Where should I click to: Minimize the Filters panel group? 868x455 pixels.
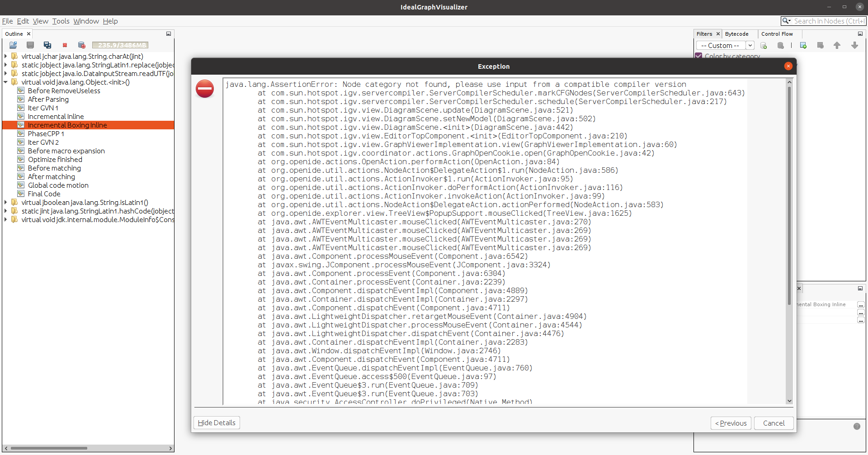point(860,34)
